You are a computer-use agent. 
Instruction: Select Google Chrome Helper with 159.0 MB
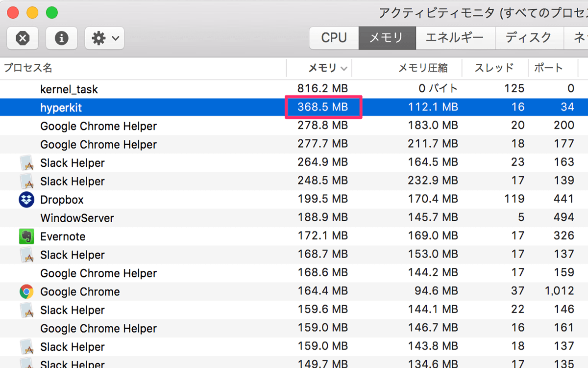coord(98,328)
